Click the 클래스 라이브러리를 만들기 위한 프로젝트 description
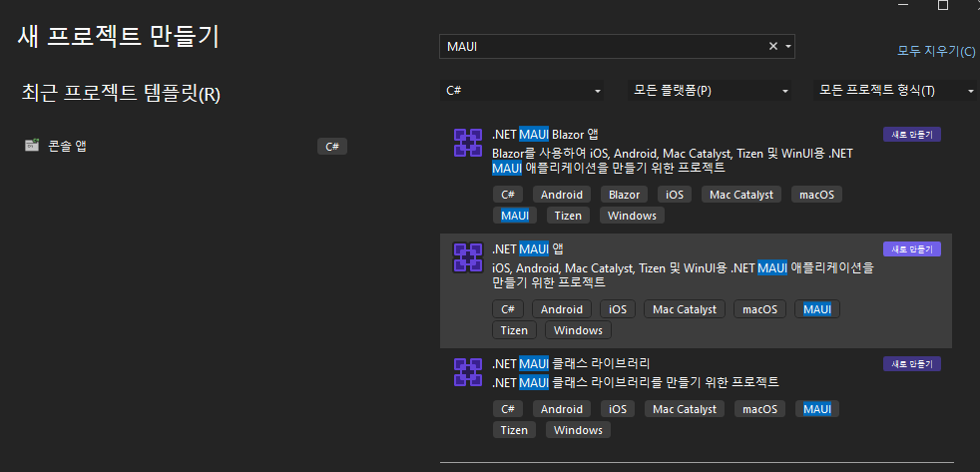980x472 pixels. point(636,382)
